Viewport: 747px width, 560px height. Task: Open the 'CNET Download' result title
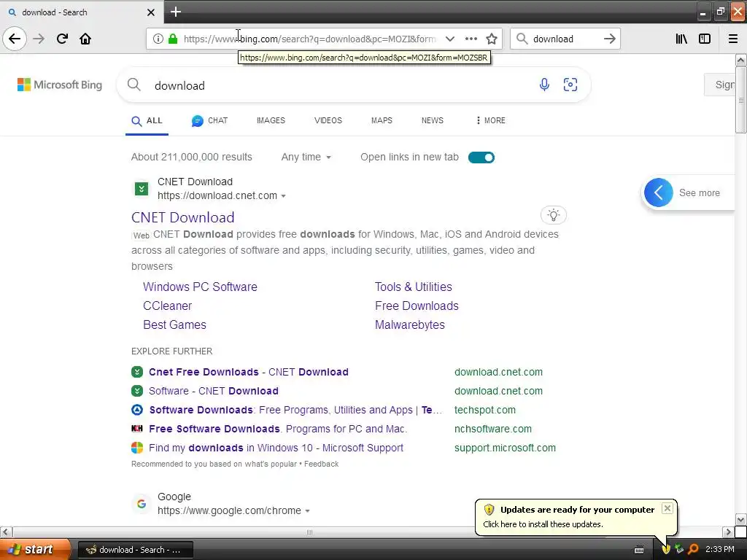[x=183, y=217]
